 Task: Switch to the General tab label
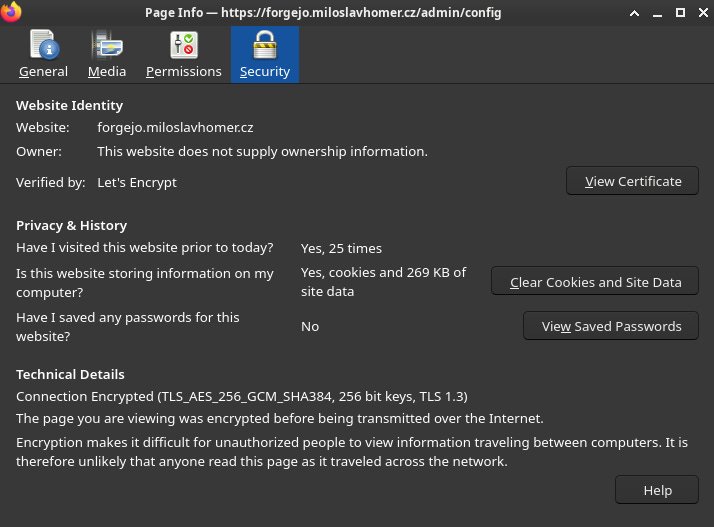coord(43,72)
